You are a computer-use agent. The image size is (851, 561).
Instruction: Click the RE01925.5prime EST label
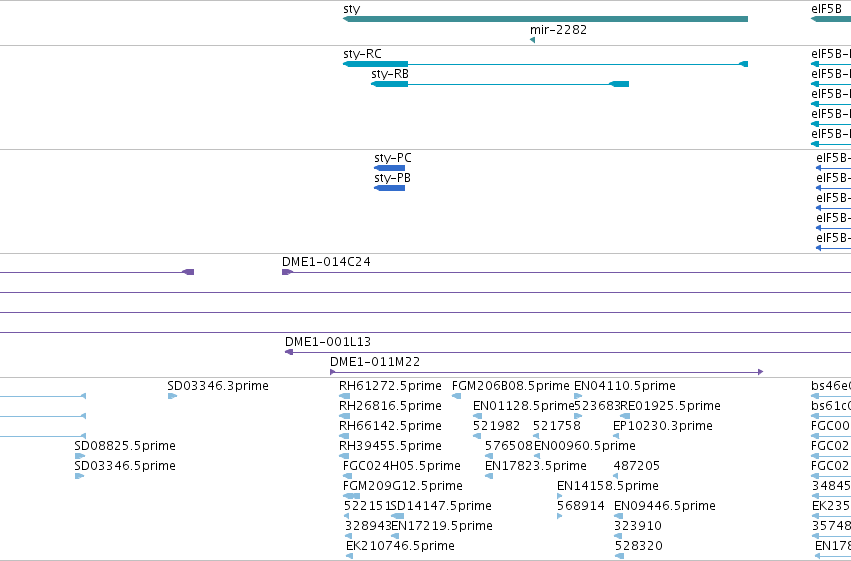[670, 406]
